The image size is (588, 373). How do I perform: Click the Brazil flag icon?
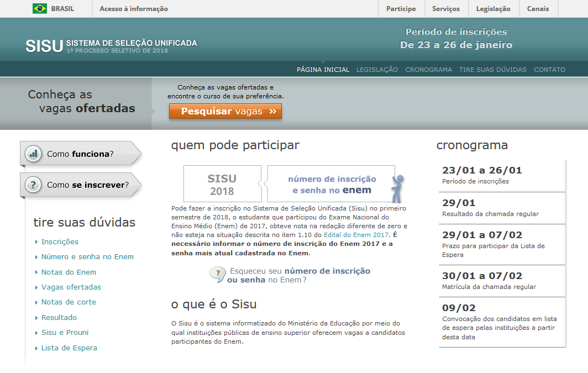point(40,8)
